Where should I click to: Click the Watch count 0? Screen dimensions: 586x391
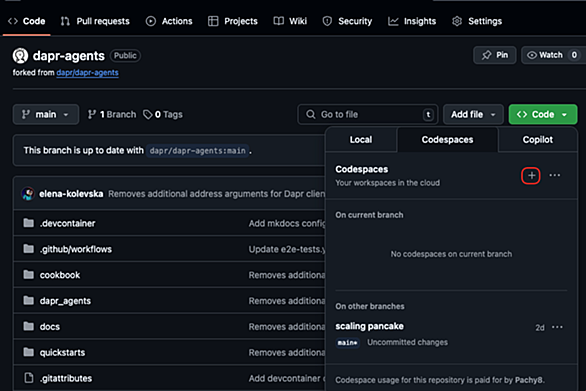pos(574,55)
